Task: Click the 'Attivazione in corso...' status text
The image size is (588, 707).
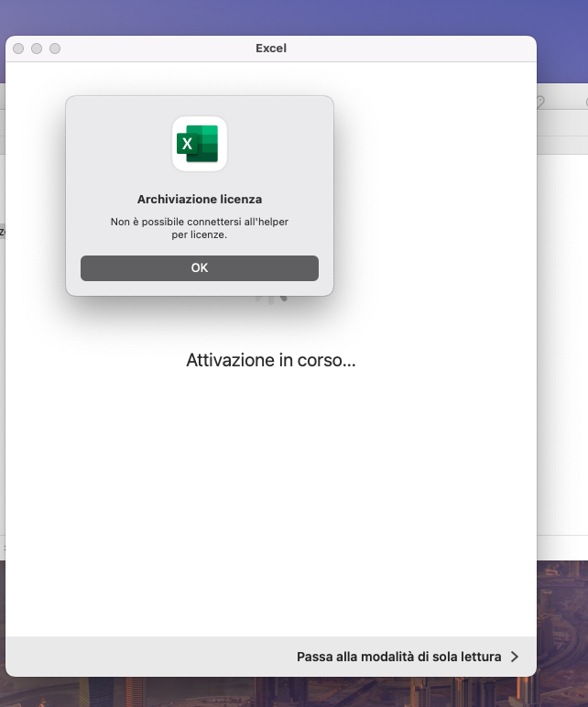Action: coord(271,360)
